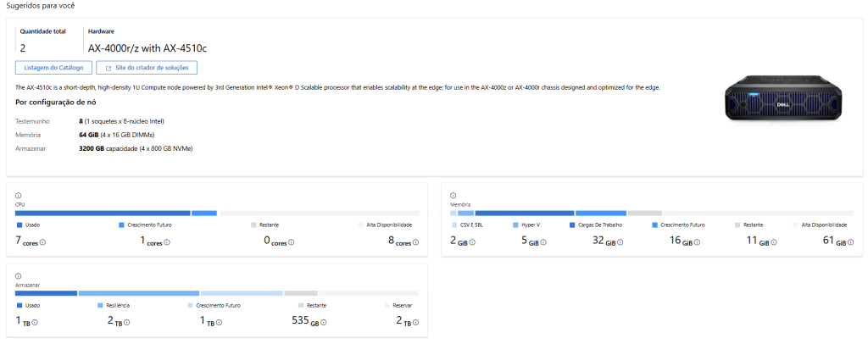Click the info icon above Memória label
868x344 pixels.
click(453, 195)
